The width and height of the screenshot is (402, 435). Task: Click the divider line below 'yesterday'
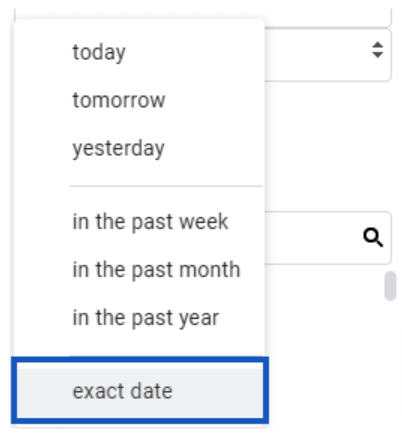[x=166, y=186]
